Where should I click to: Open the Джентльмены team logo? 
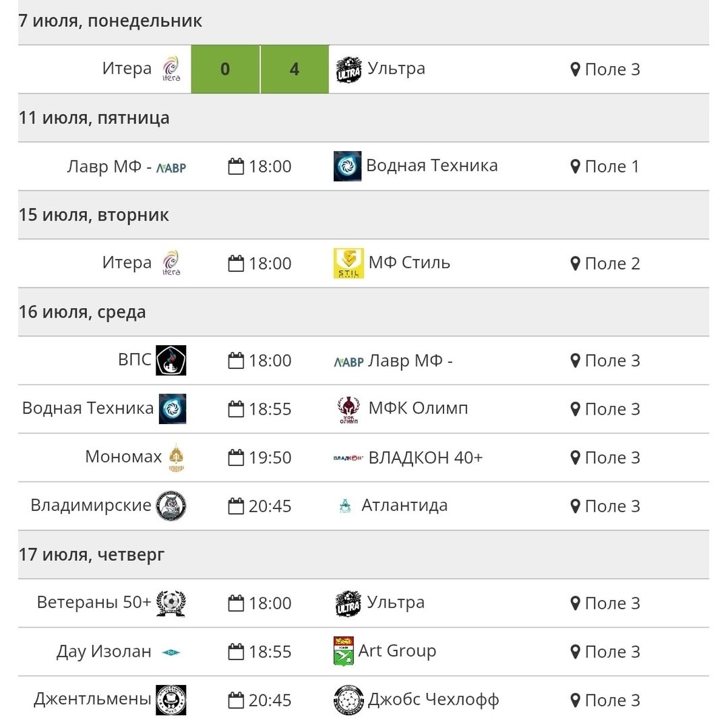click(x=171, y=700)
